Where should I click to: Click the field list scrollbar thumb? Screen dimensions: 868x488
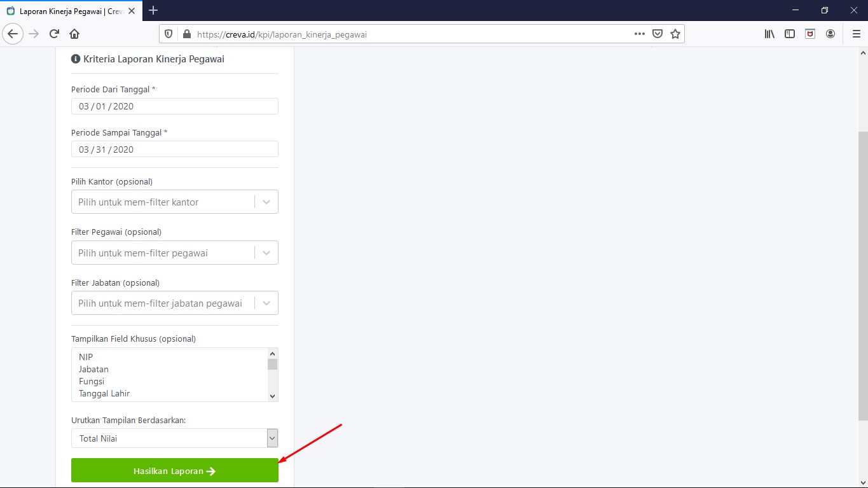pyautogui.click(x=272, y=364)
